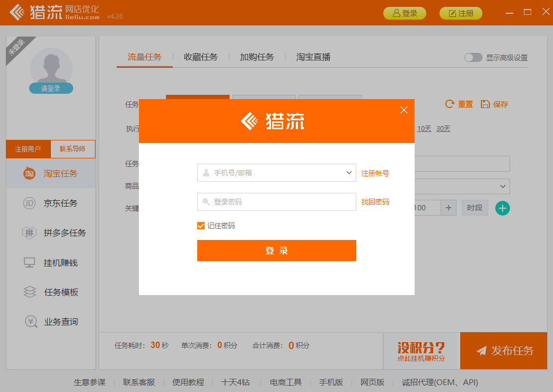Open the 联系客服 footer link
This screenshot has height=392, width=553.
click(x=139, y=382)
